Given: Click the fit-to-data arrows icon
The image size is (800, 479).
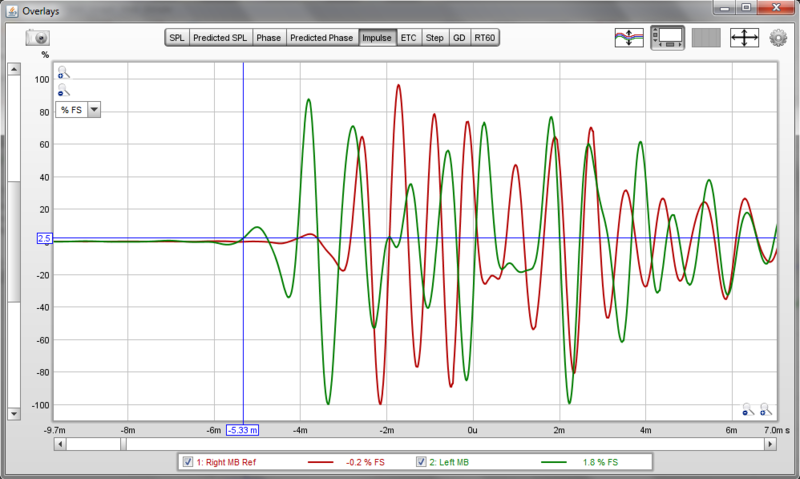Looking at the screenshot, I should tap(744, 38).
